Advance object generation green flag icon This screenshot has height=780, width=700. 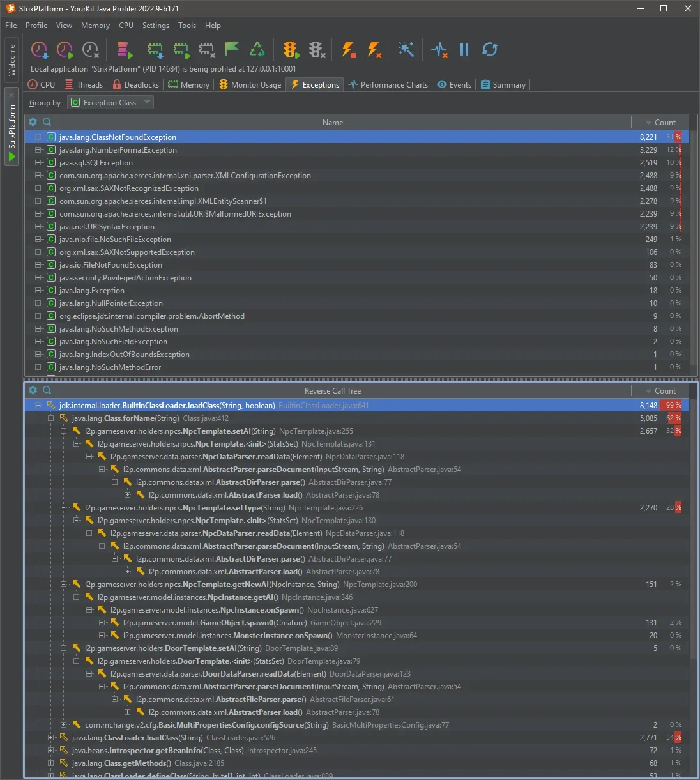(x=232, y=49)
